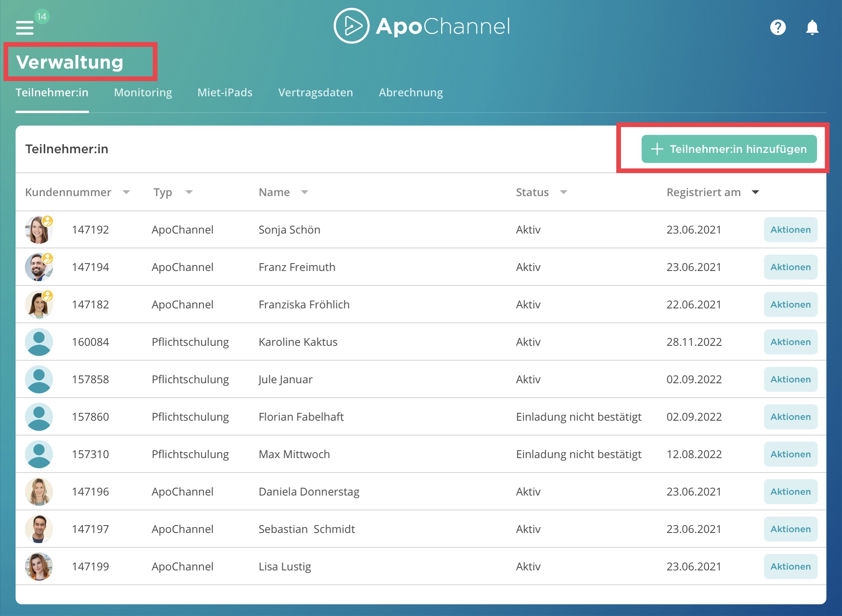Open Aktionen for Jule Januar
Viewport: 842px width, 616px height.
tap(791, 379)
